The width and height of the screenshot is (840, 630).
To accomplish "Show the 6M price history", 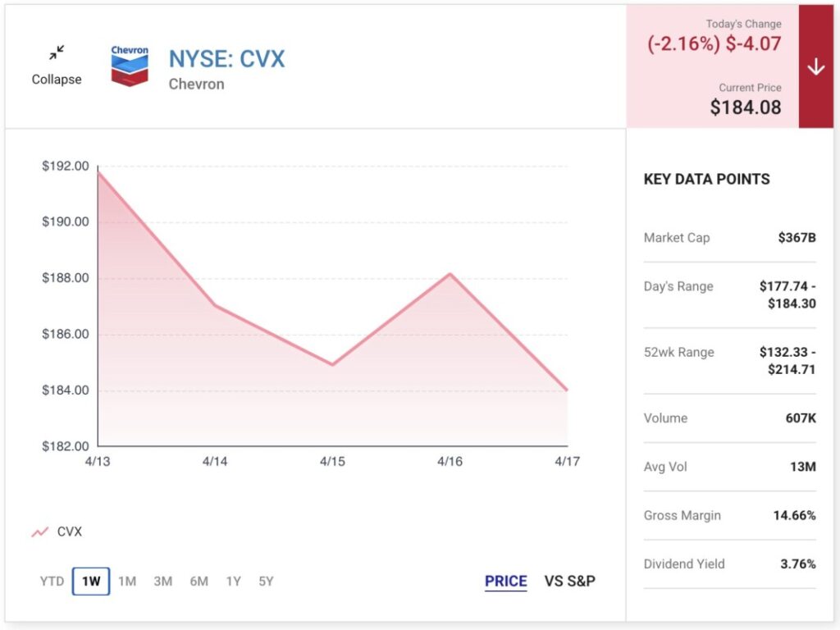I will point(199,582).
